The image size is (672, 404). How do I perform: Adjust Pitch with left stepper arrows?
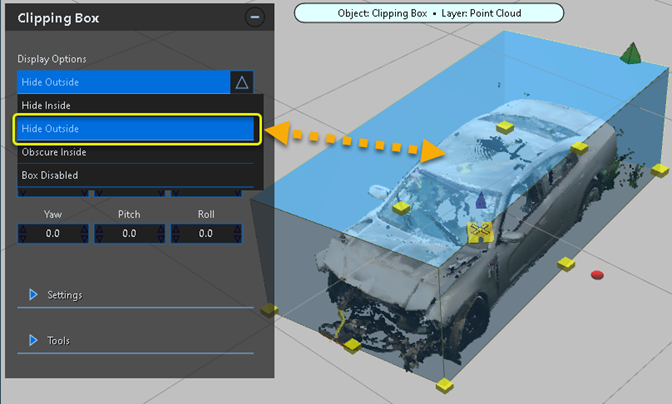[x=99, y=233]
